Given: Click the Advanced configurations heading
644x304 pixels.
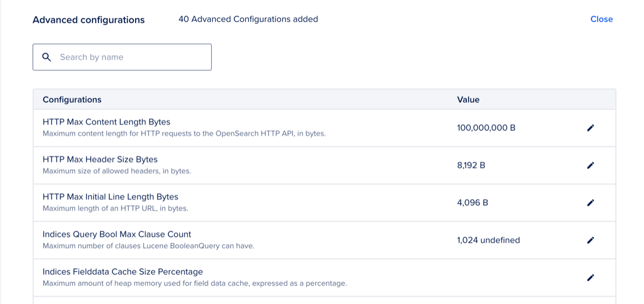Looking at the screenshot, I should click(x=88, y=20).
